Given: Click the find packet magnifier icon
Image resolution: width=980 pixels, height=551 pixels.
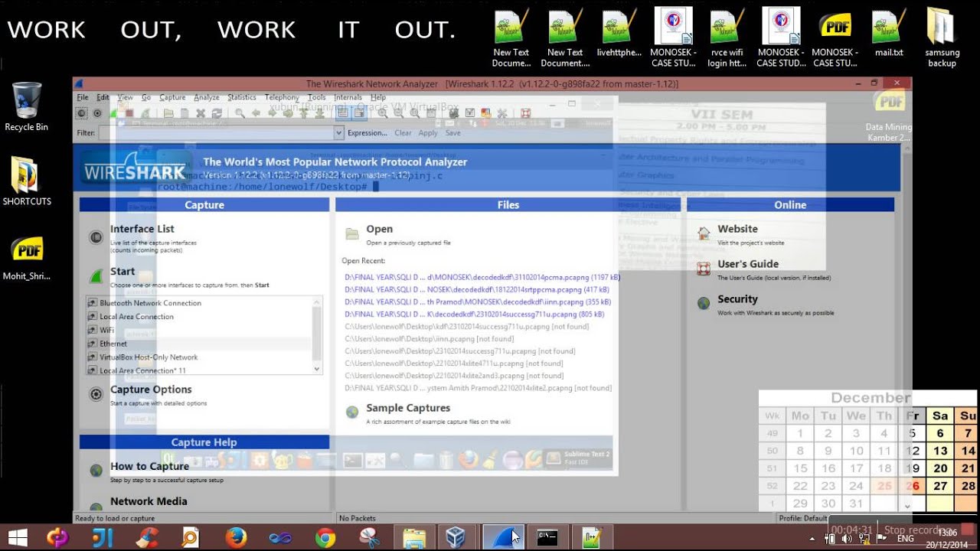Looking at the screenshot, I should pyautogui.click(x=240, y=113).
